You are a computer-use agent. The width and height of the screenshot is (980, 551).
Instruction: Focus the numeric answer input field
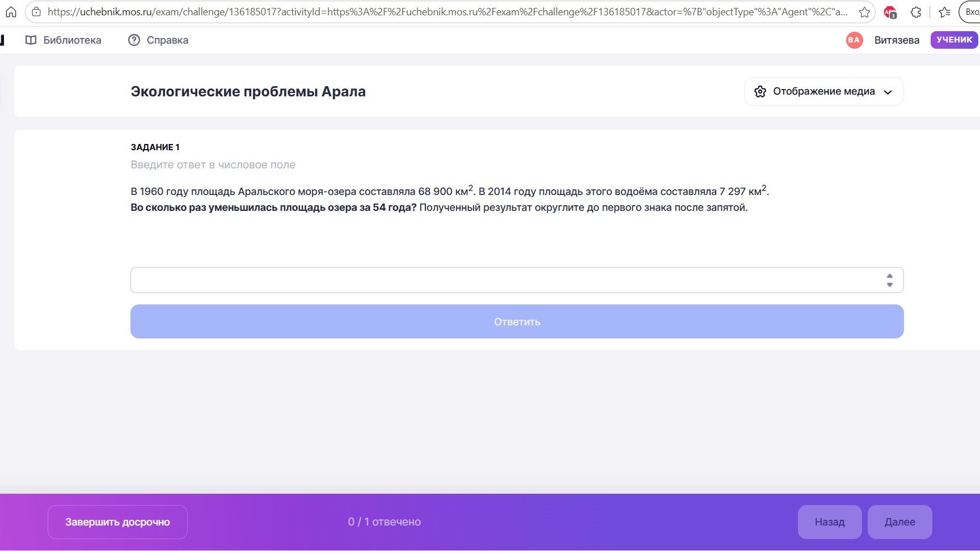(508, 280)
